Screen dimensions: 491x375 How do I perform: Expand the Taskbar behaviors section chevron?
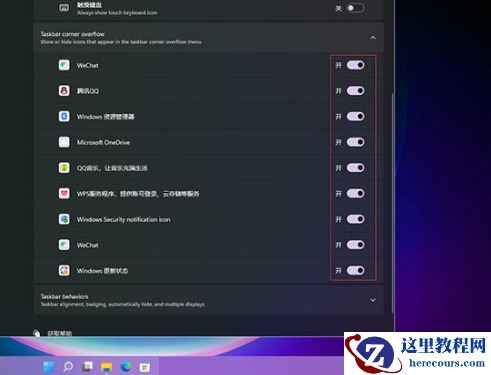click(373, 300)
